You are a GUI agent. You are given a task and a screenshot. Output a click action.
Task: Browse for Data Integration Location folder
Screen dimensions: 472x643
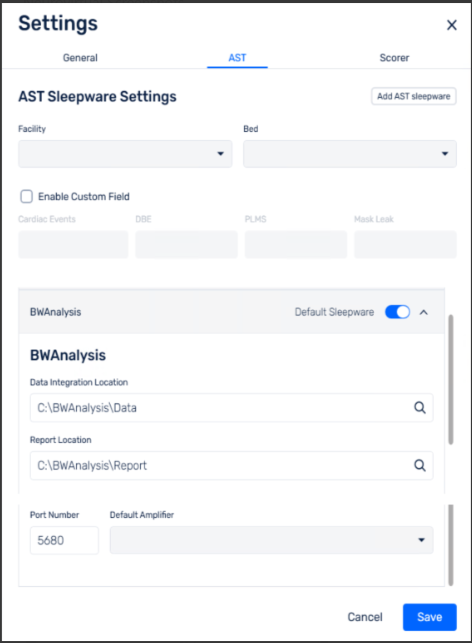[x=420, y=408]
